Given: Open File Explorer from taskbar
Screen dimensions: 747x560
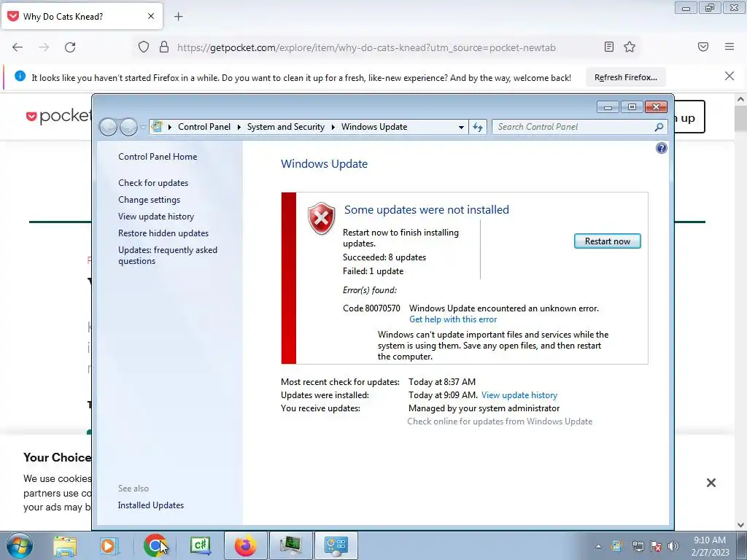Looking at the screenshot, I should point(65,545).
